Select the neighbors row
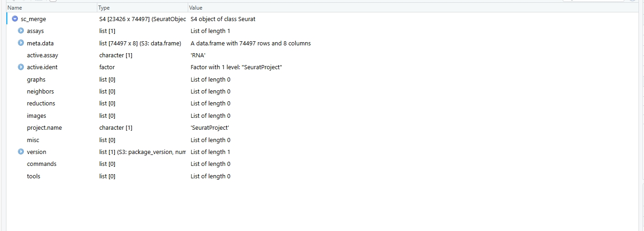This screenshot has height=231, width=644. coord(322,92)
